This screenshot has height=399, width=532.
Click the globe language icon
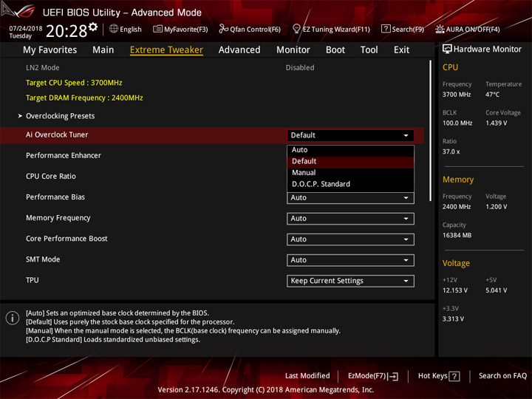pyautogui.click(x=114, y=29)
